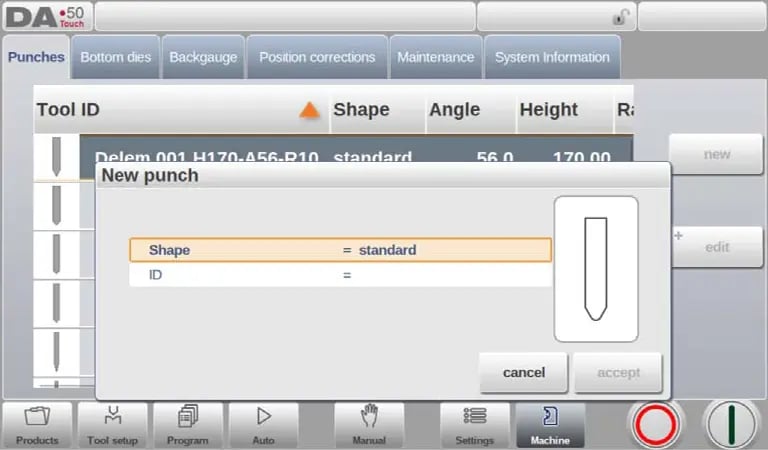Image resolution: width=768 pixels, height=450 pixels.
Task: Click the punch shape preview image
Action: tap(596, 269)
